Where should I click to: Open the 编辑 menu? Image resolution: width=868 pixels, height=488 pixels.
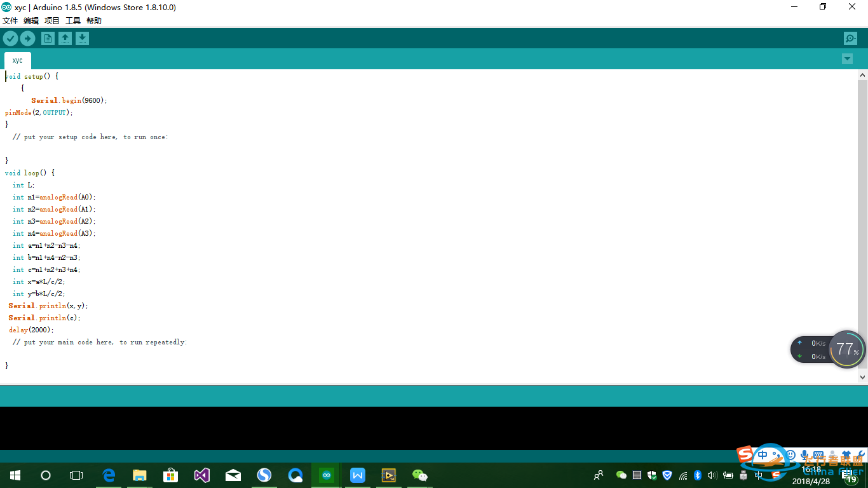[x=31, y=21]
